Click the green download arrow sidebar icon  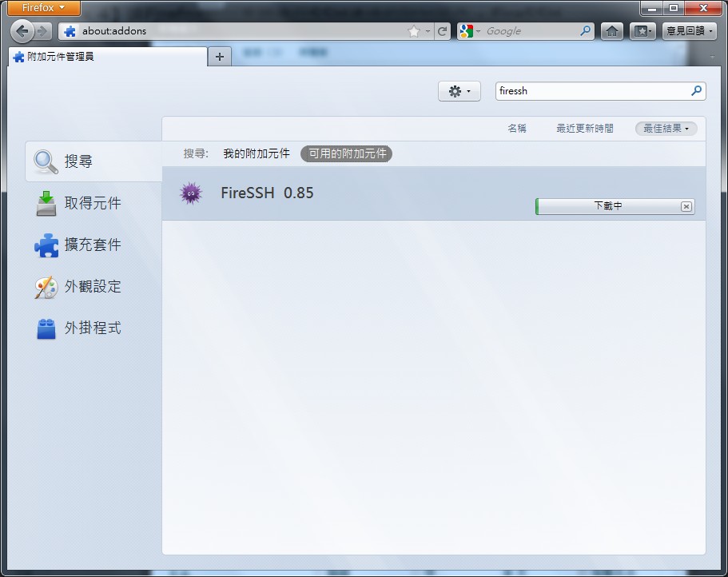coord(46,203)
